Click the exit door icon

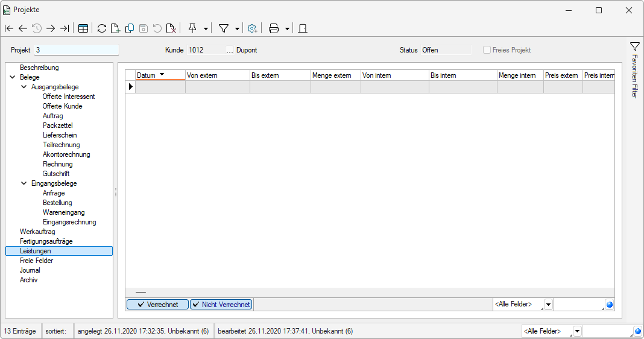pyautogui.click(x=303, y=28)
